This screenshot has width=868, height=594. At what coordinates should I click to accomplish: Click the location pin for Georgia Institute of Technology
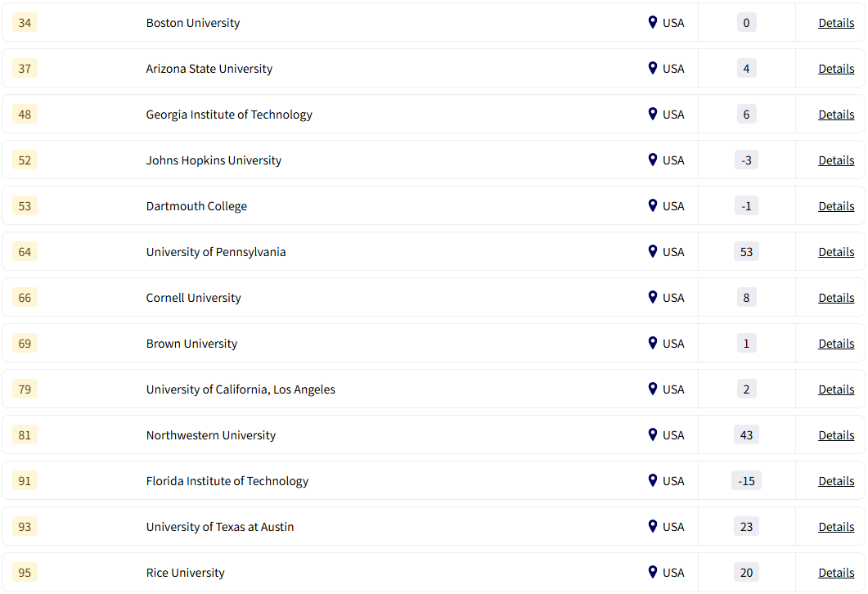tap(652, 114)
